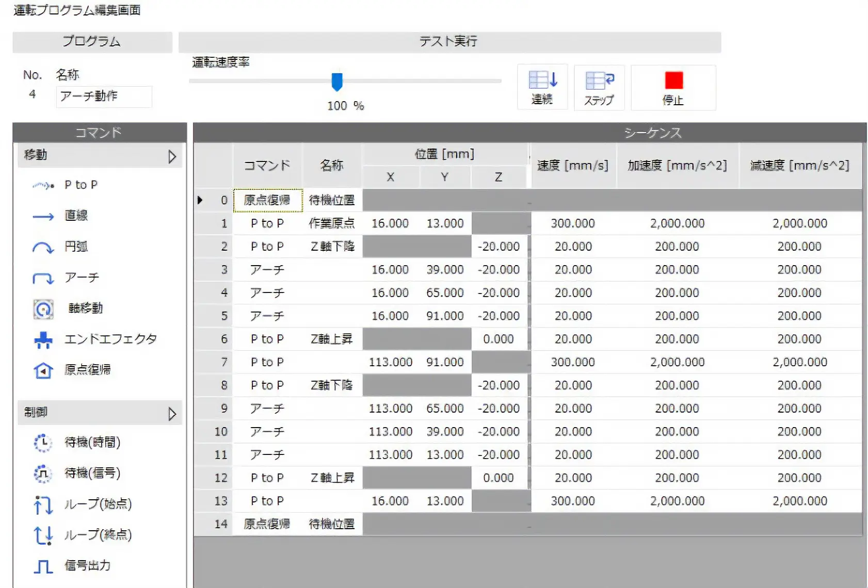Run the 連続 continuous test execution
868x588 pixels.
pyautogui.click(x=542, y=87)
